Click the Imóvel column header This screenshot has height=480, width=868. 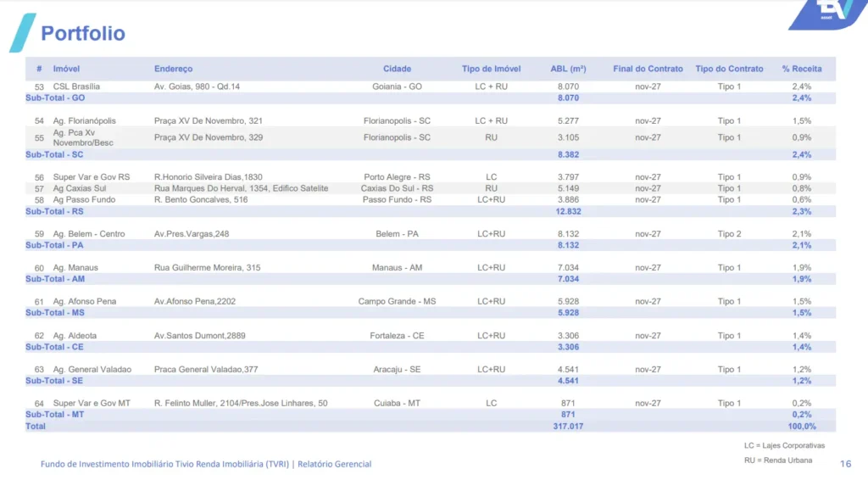pos(66,69)
